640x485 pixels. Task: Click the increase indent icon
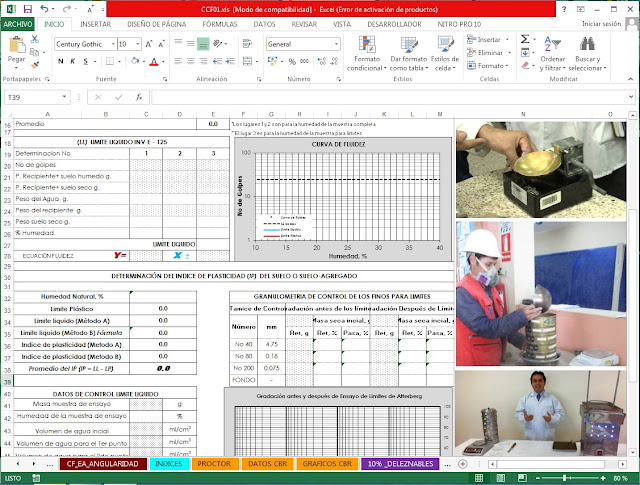coord(230,61)
